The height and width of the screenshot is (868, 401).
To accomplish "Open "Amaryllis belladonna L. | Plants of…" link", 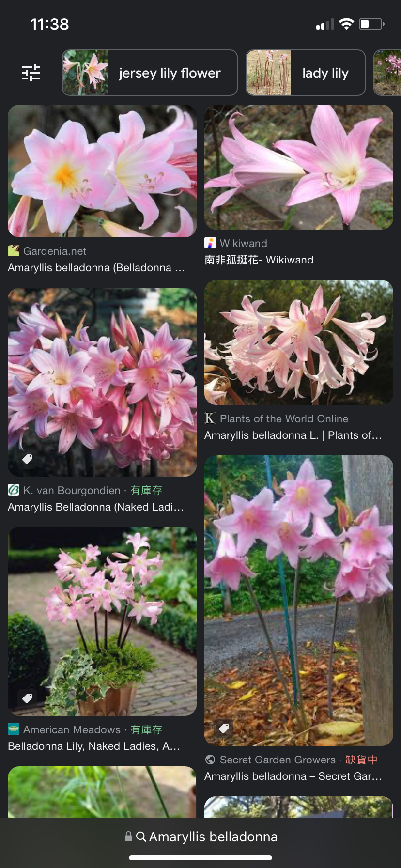I will pyautogui.click(x=293, y=435).
